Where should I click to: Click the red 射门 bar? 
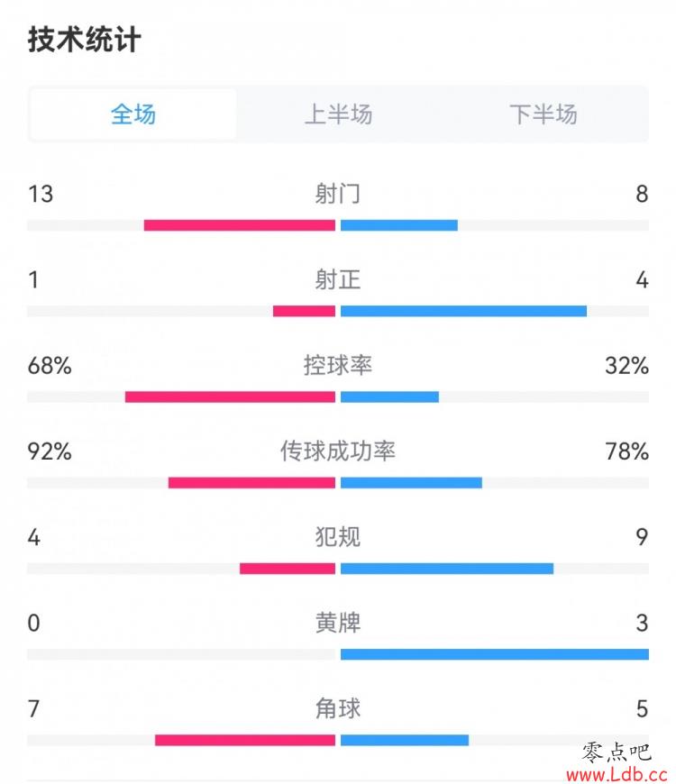click(240, 225)
